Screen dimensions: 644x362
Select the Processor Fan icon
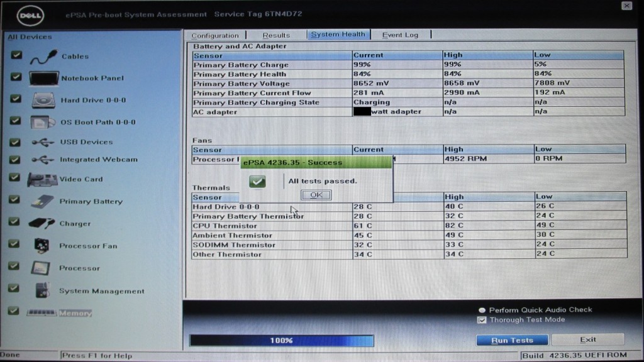[x=42, y=246]
